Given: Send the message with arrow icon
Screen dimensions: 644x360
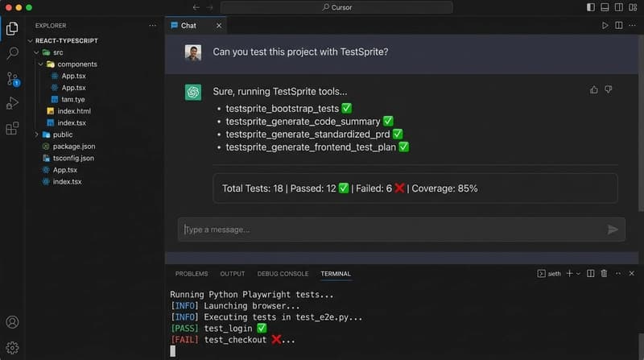Looking at the screenshot, I should [613, 230].
